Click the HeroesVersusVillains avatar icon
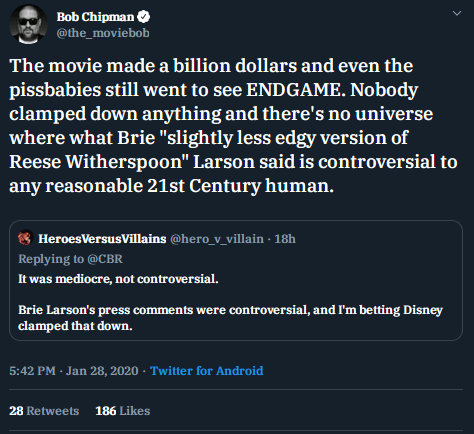This screenshot has height=434, width=474. tap(25, 238)
